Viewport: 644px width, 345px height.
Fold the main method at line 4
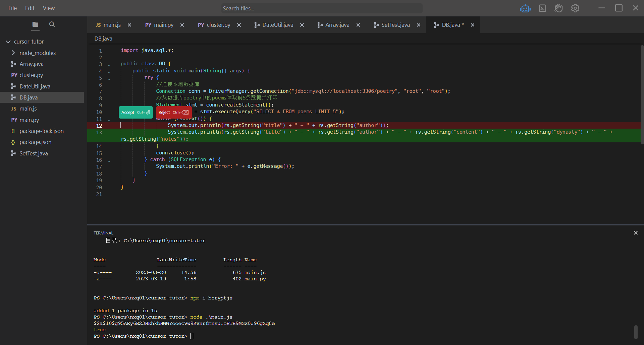(109, 72)
